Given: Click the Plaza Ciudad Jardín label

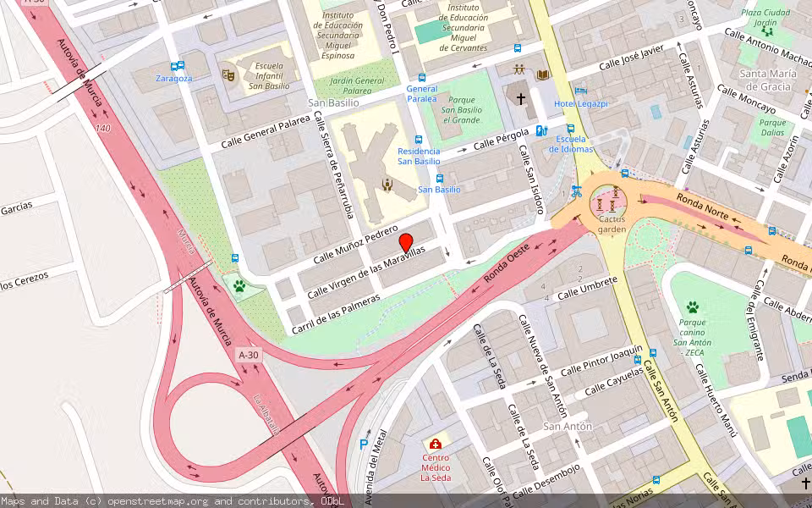Looking at the screenshot, I should [766, 17].
